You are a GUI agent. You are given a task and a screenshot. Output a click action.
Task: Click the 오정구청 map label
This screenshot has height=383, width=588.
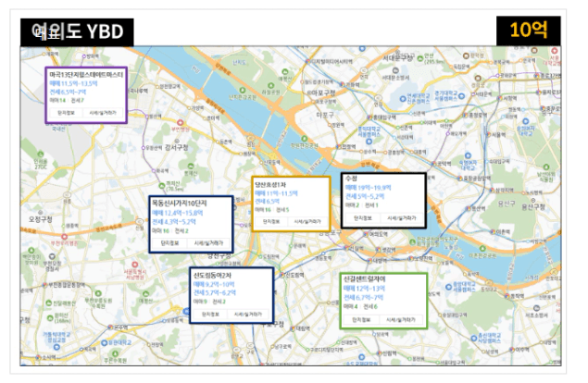(x=41, y=219)
